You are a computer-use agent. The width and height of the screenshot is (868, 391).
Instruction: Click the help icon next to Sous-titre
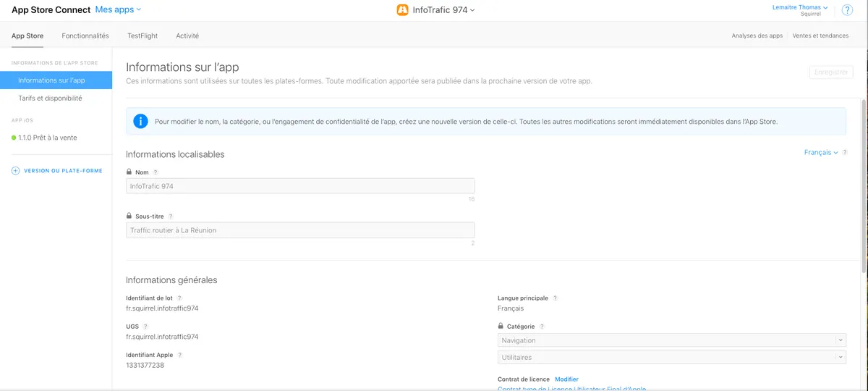[171, 216]
